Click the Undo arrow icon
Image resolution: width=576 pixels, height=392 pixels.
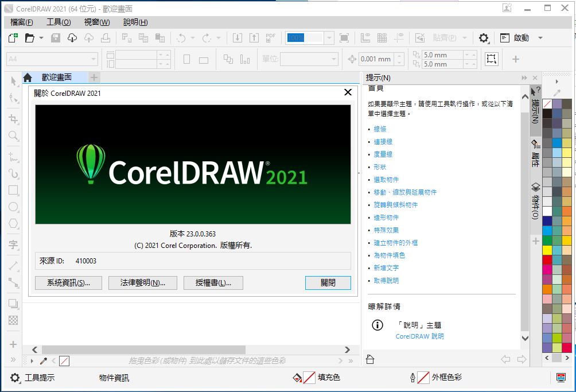tap(181, 38)
